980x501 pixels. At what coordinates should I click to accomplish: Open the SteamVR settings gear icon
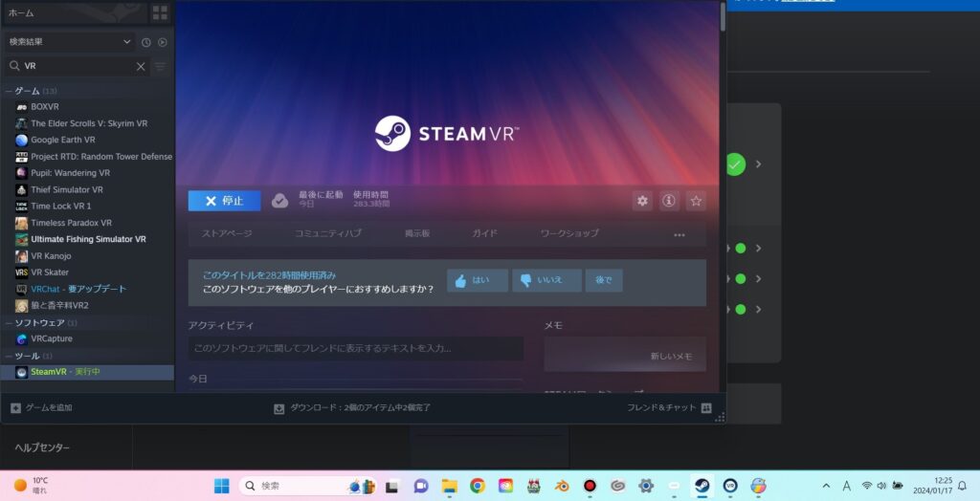tap(642, 201)
